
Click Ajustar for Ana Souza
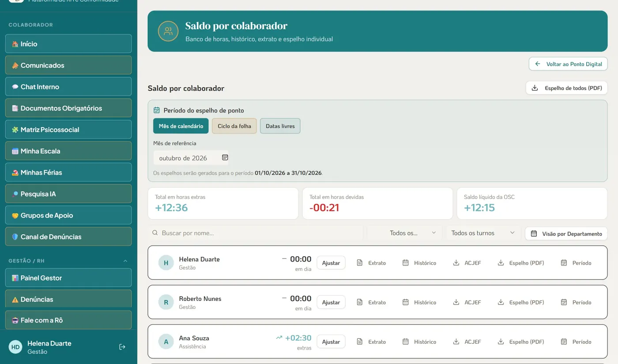331,342
